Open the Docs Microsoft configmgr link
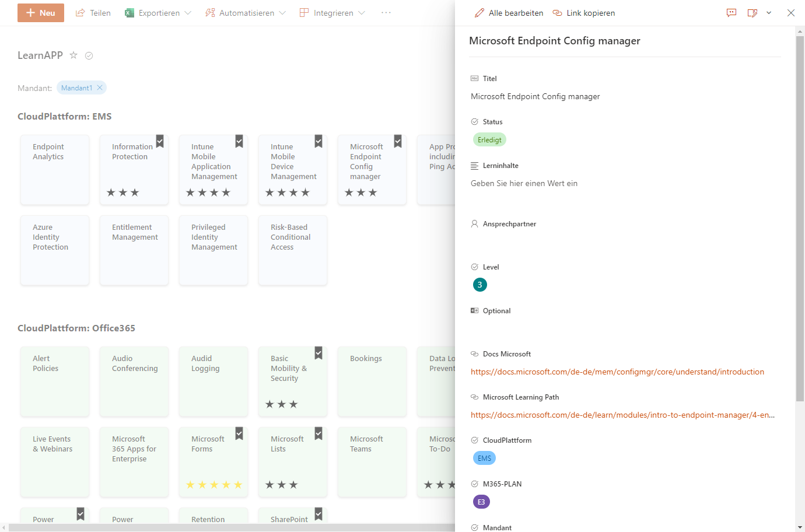Screen dimensions: 805x532 [x=617, y=372]
